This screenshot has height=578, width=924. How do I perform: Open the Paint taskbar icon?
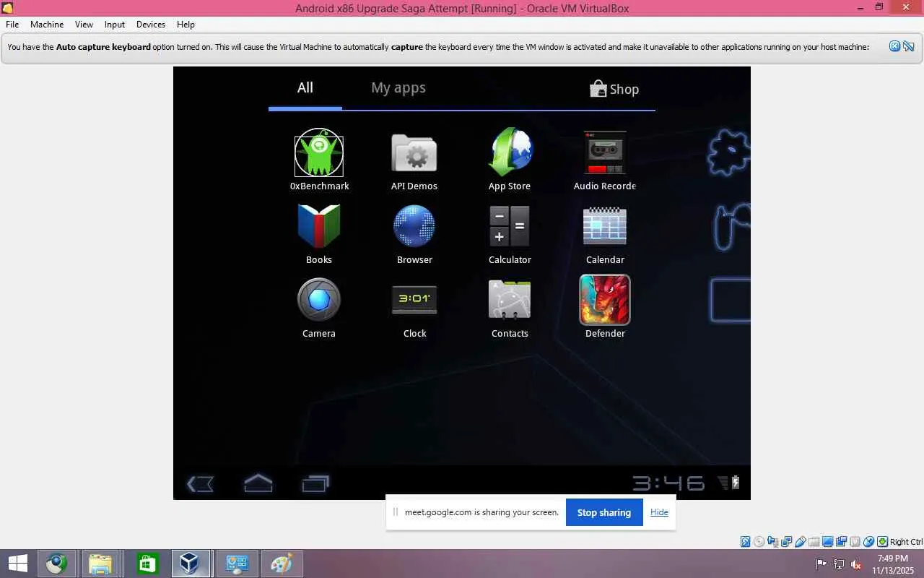pyautogui.click(x=281, y=564)
